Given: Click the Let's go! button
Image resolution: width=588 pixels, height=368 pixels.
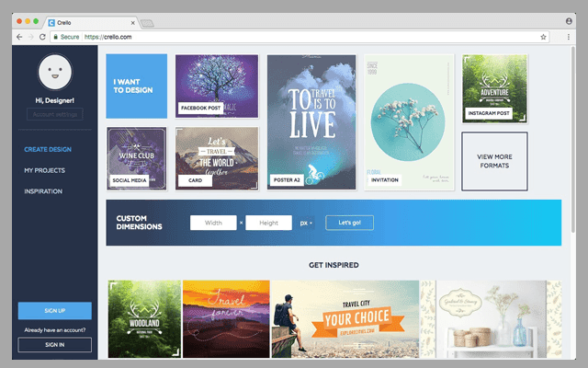Looking at the screenshot, I should click(349, 223).
